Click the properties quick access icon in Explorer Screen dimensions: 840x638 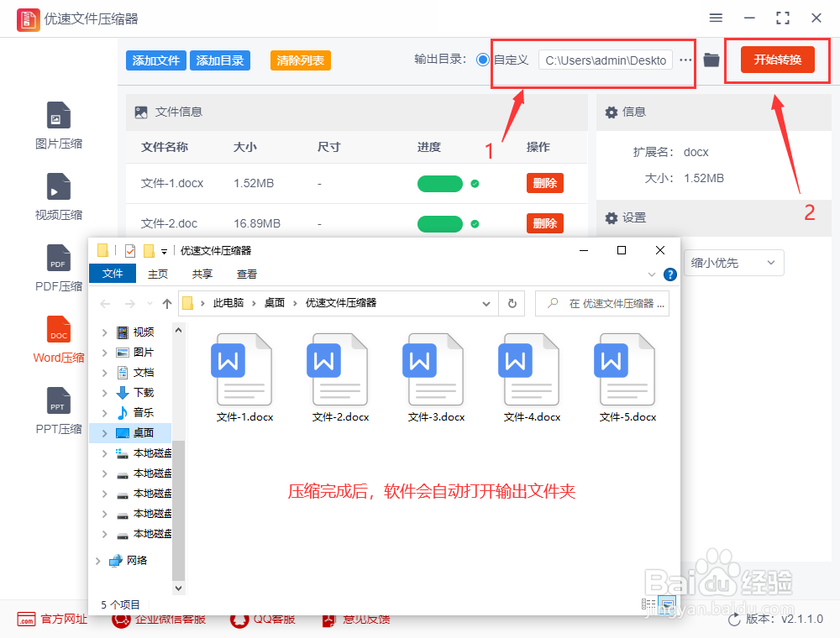coord(129,250)
